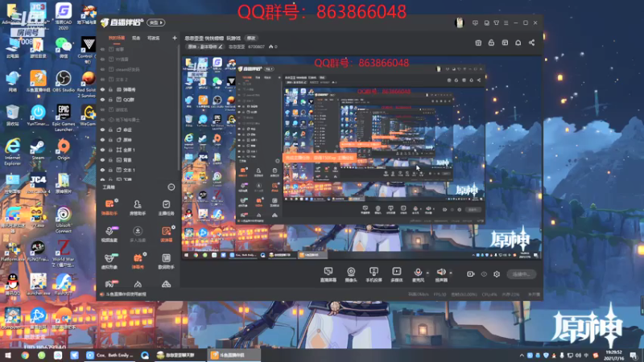Open the 弹幕助手 danmaku assistant tool
Image resolution: width=644 pixels, height=362 pixels.
(x=109, y=208)
